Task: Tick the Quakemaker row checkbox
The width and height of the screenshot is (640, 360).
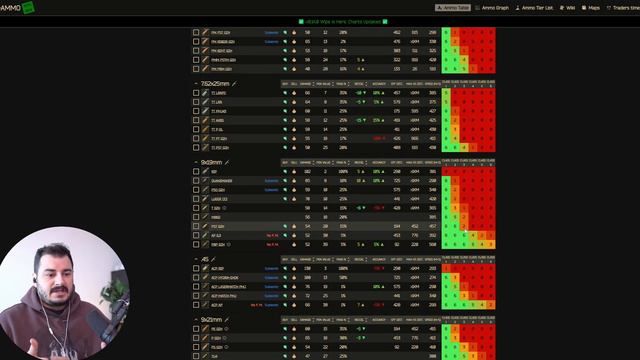Action: coord(196,181)
